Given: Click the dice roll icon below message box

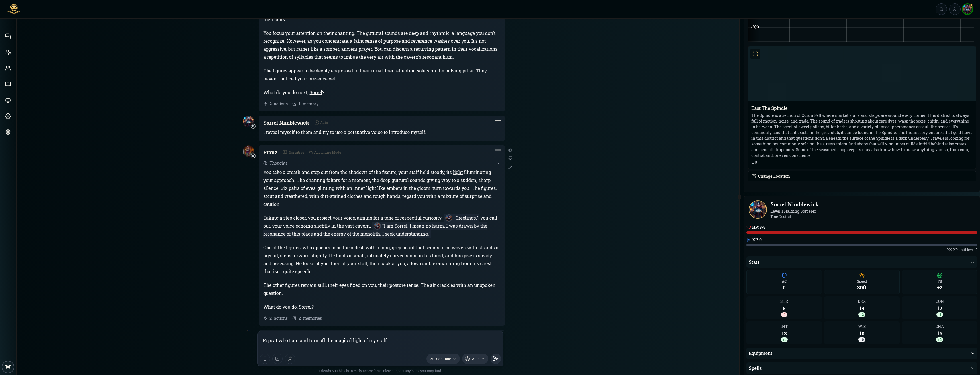Looking at the screenshot, I should 277,359.
